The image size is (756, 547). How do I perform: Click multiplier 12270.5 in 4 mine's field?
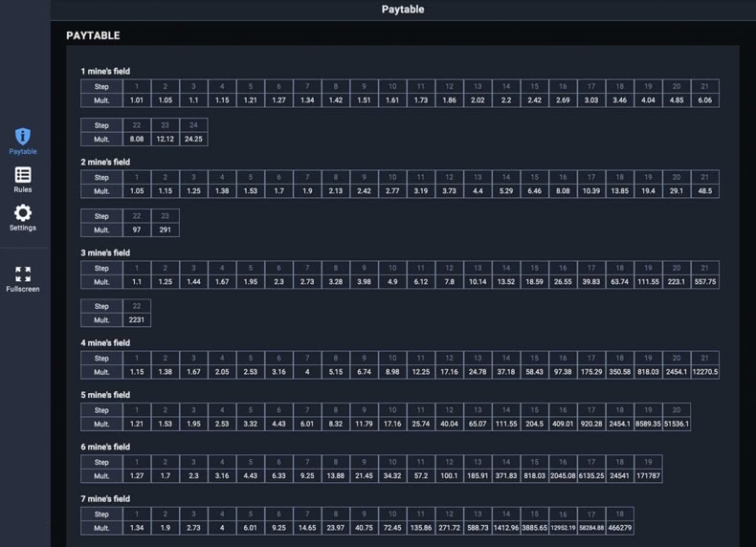705,372
